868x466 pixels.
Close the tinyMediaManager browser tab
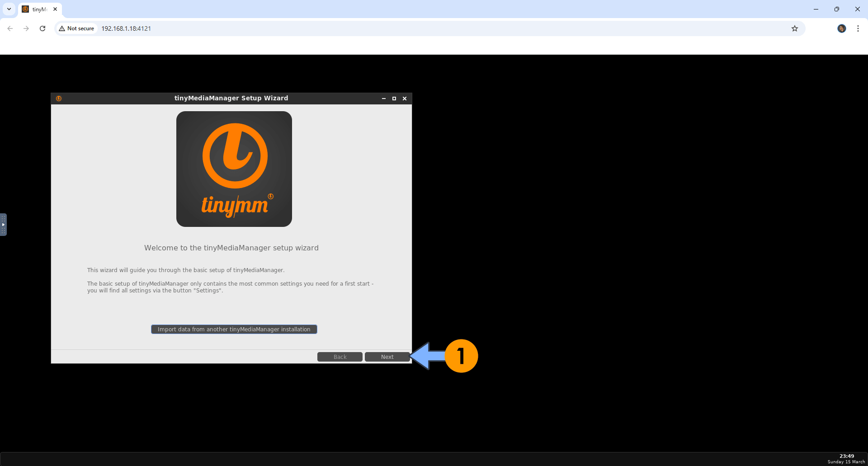(55, 9)
